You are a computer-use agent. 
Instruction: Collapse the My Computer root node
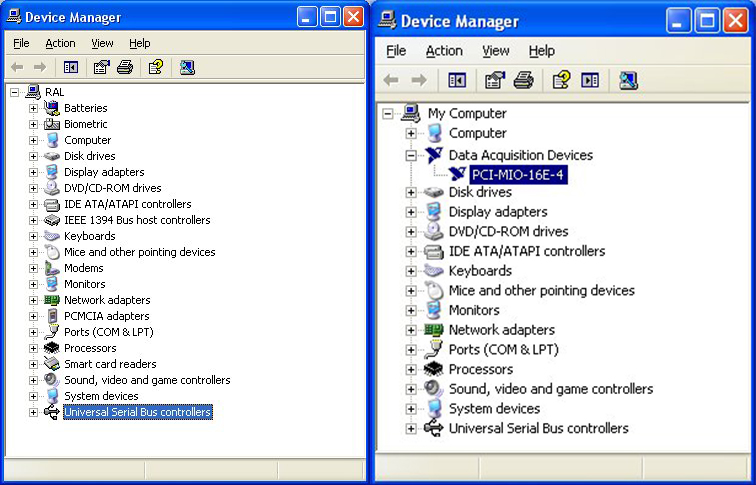[388, 114]
